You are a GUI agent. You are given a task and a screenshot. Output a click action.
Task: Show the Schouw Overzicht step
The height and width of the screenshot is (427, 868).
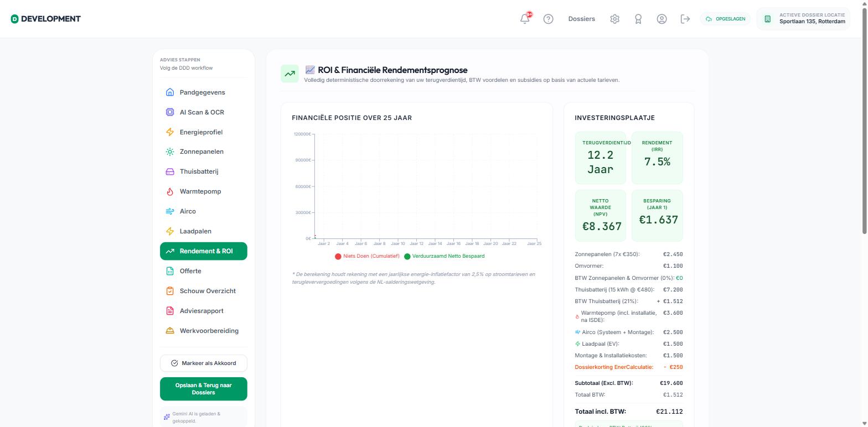(204, 291)
